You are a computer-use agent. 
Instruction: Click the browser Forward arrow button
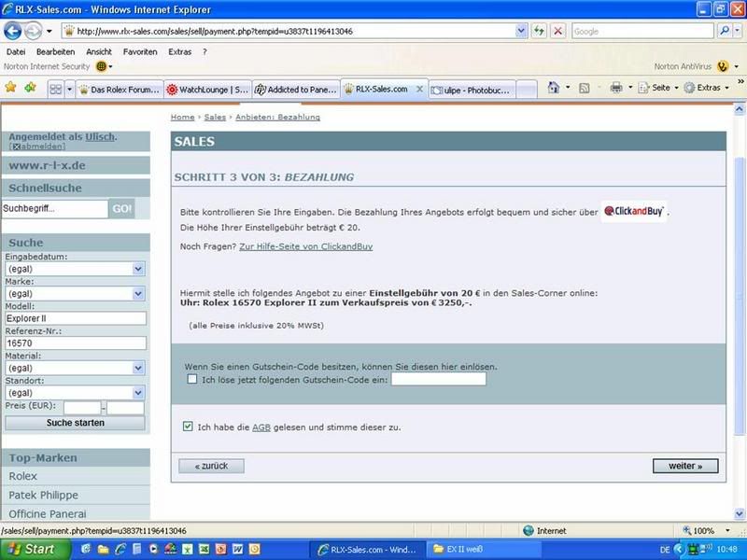point(33,32)
